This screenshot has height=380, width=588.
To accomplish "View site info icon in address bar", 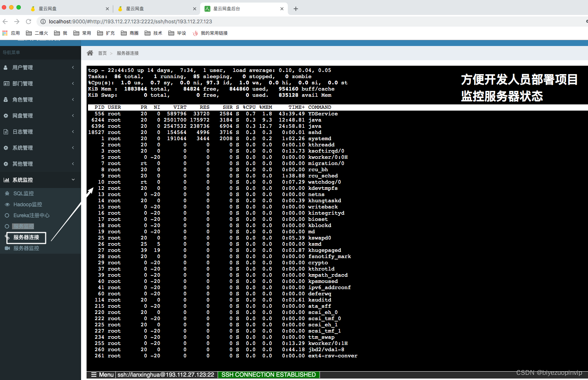I will (x=43, y=22).
